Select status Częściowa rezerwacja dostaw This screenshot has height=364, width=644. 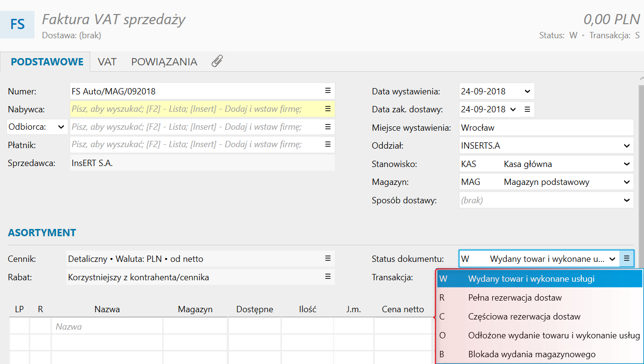540,317
